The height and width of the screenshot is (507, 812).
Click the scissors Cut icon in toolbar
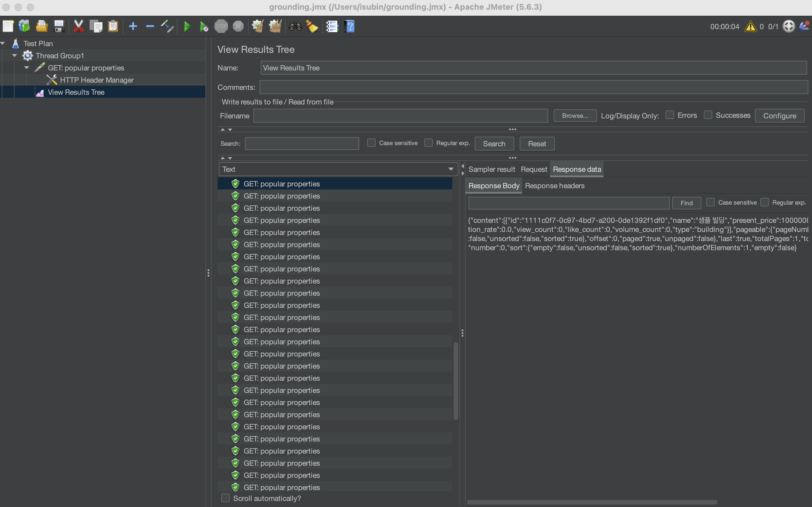click(x=78, y=26)
